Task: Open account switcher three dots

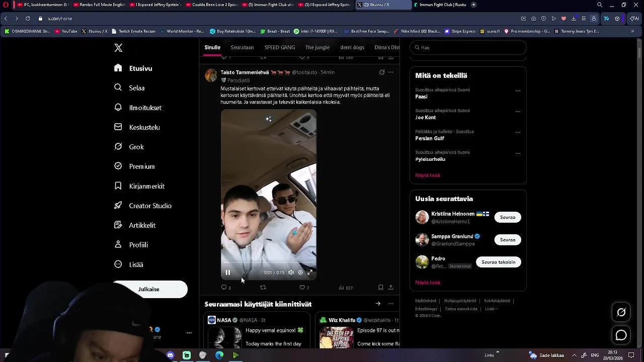Action: click(189, 333)
